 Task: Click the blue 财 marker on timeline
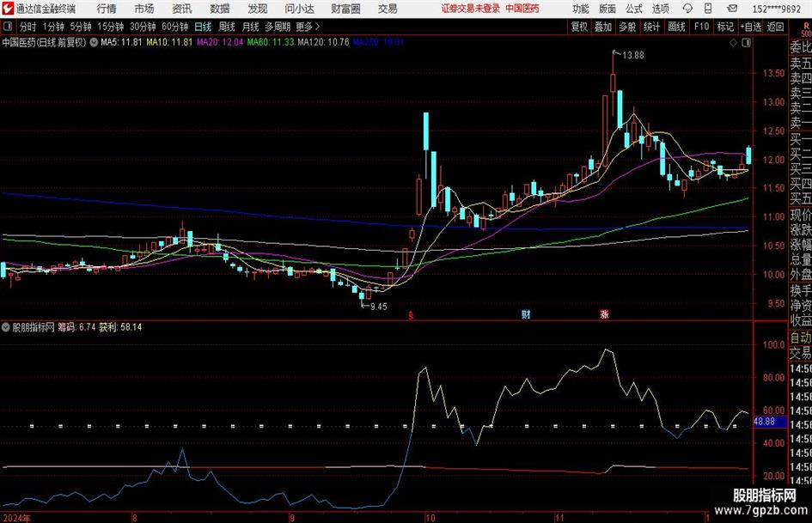pos(526,314)
